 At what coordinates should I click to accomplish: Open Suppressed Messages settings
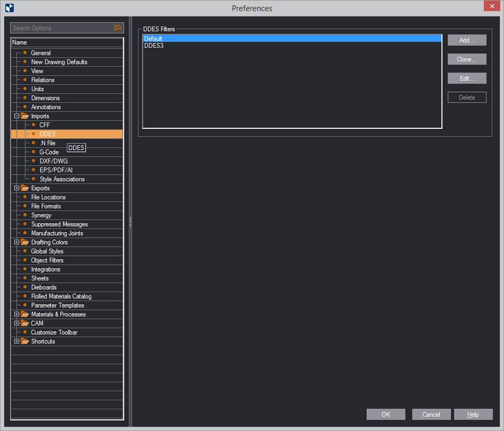[x=59, y=224]
